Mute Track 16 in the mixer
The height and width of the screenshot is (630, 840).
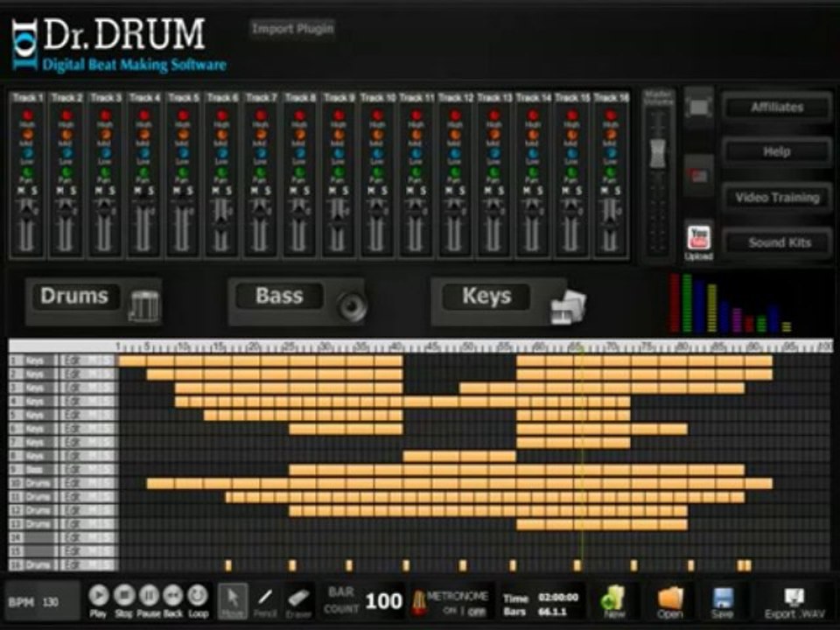pyautogui.click(x=605, y=191)
